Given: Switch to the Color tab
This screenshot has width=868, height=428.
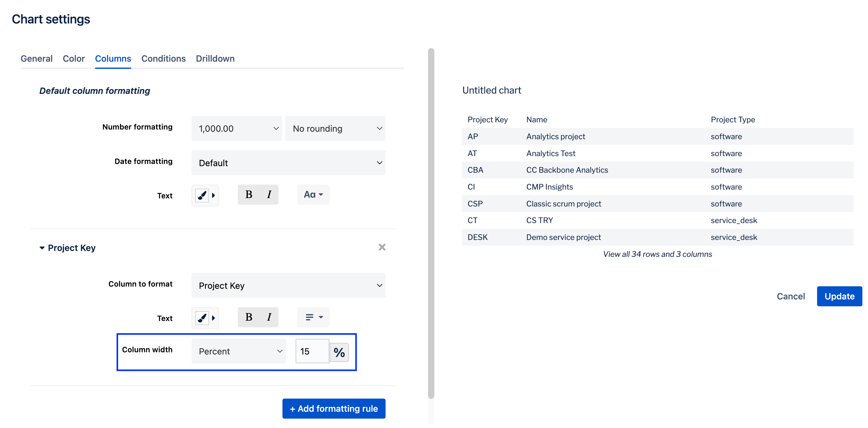Looking at the screenshot, I should click(73, 59).
